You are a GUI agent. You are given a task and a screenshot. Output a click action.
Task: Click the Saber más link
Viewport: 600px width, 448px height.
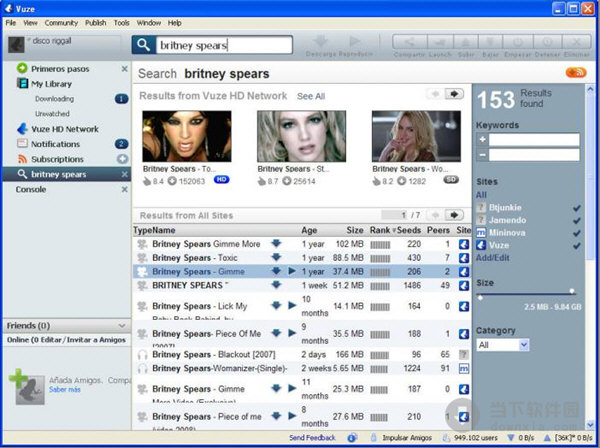(65, 389)
